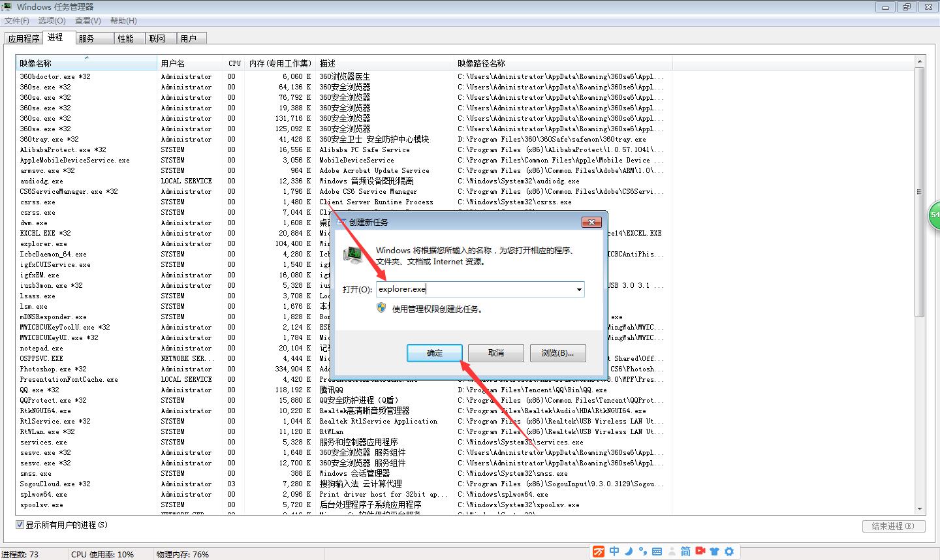The height and width of the screenshot is (560, 940).
Task: Click the 浏览(B)... button
Action: point(558,353)
